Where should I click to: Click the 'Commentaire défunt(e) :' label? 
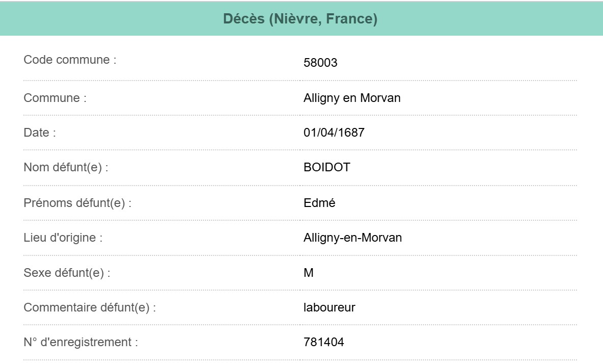click(x=89, y=308)
